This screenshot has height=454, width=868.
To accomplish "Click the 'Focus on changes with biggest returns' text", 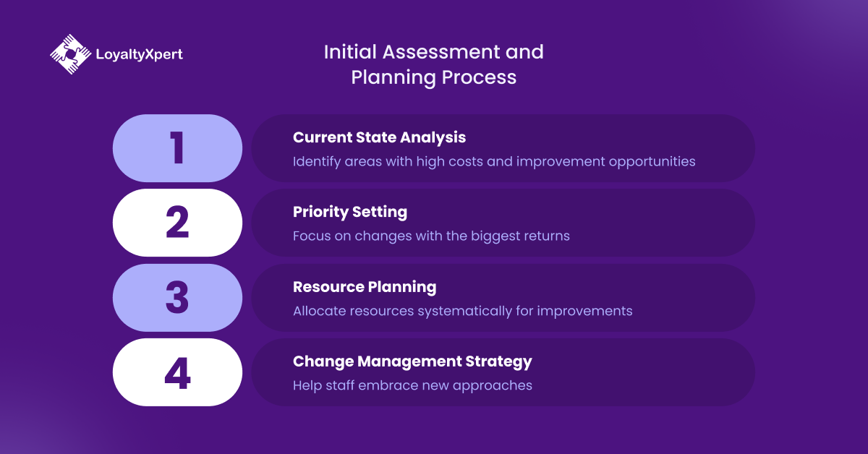I will (x=431, y=236).
